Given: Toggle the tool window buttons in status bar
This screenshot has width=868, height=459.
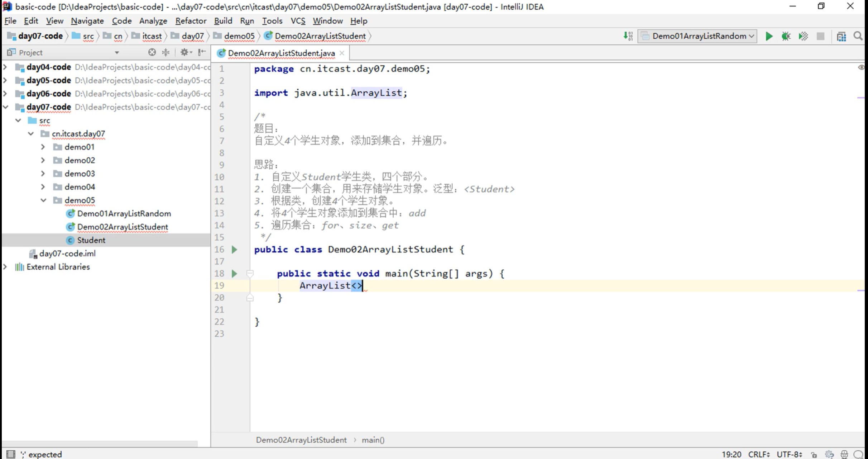Looking at the screenshot, I should [x=11, y=454].
